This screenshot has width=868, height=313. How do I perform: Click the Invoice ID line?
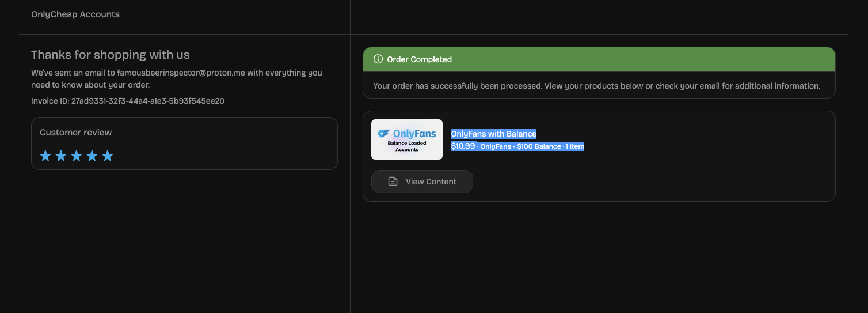point(128,101)
